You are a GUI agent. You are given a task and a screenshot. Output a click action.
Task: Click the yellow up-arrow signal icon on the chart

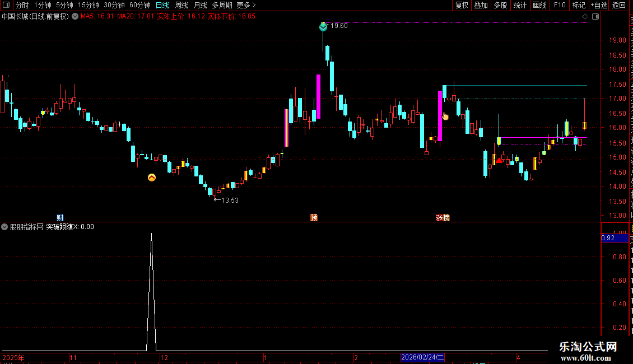[152, 177]
